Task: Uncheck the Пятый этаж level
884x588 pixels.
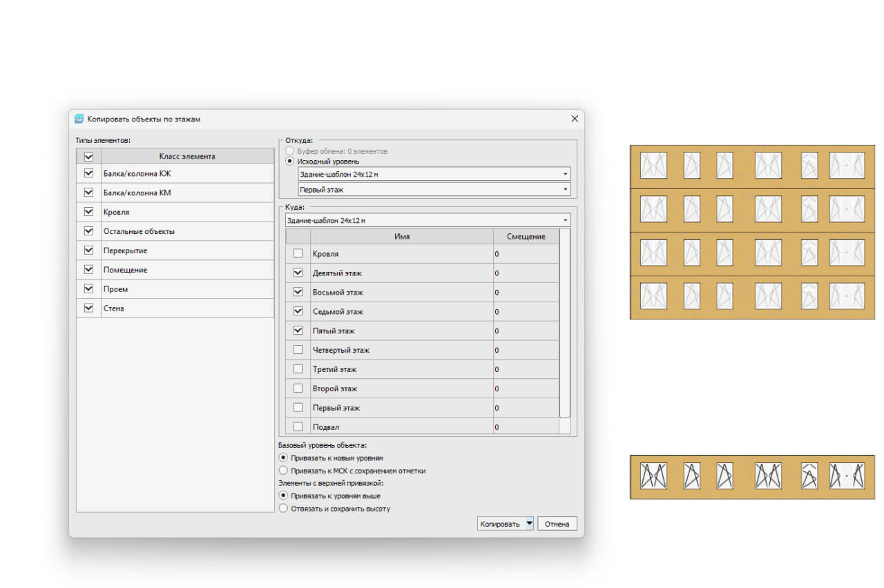Action: pos(298,331)
